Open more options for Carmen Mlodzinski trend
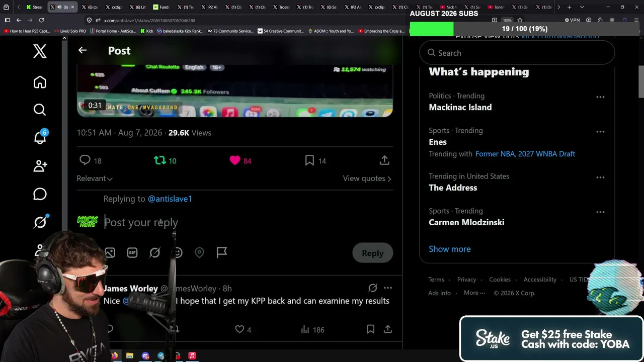 coord(600,212)
